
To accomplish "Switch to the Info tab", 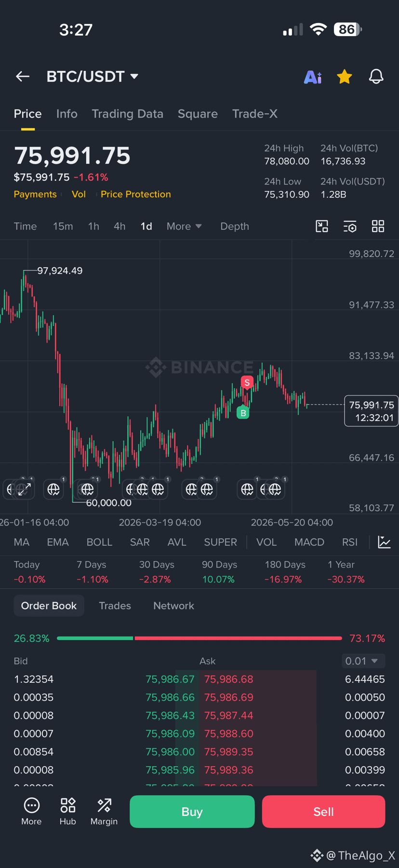I will [x=66, y=114].
